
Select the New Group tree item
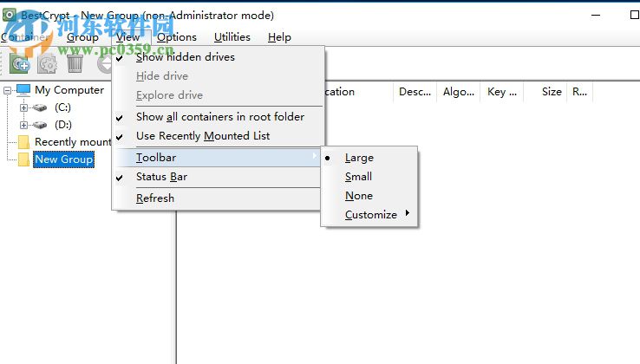pos(63,159)
